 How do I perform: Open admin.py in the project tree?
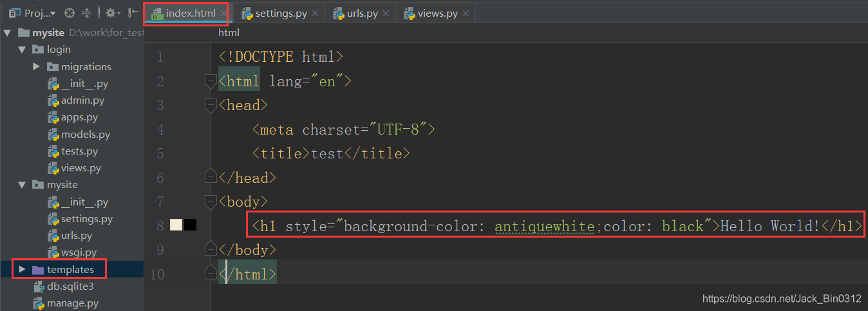coord(82,100)
